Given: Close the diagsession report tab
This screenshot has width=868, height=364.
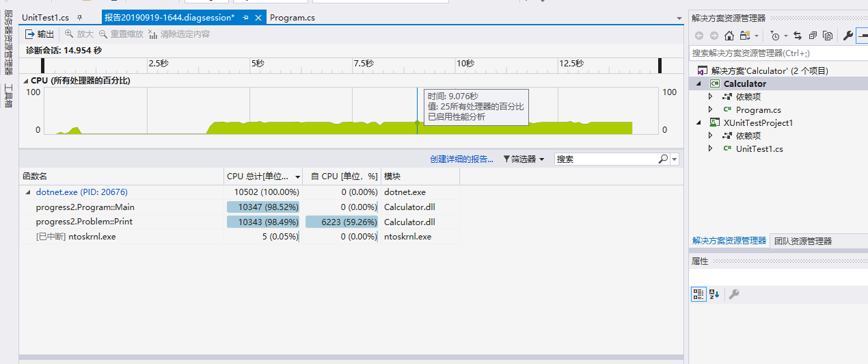Looking at the screenshot, I should click(x=258, y=18).
